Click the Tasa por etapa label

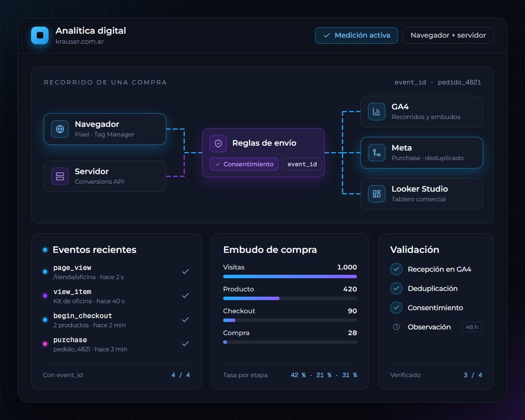[245, 375]
